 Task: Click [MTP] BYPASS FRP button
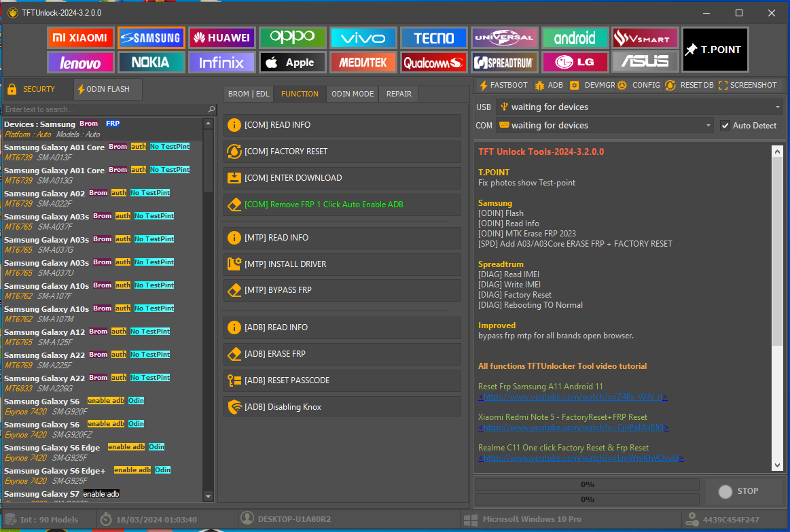342,290
